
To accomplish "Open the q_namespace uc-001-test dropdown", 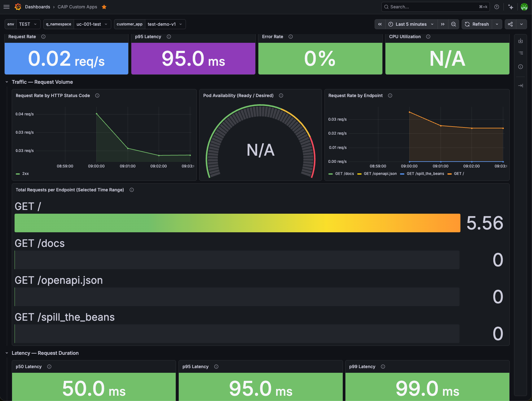I will pos(92,24).
